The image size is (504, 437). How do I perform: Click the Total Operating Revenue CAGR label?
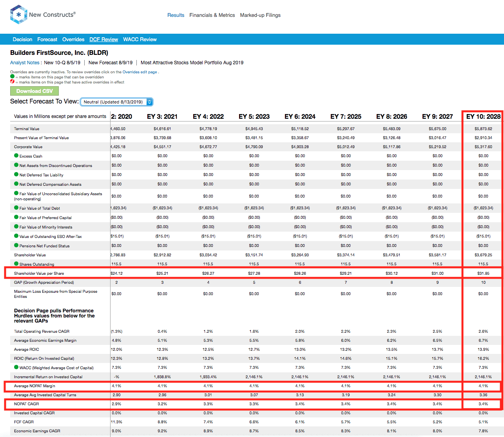pos(42,332)
